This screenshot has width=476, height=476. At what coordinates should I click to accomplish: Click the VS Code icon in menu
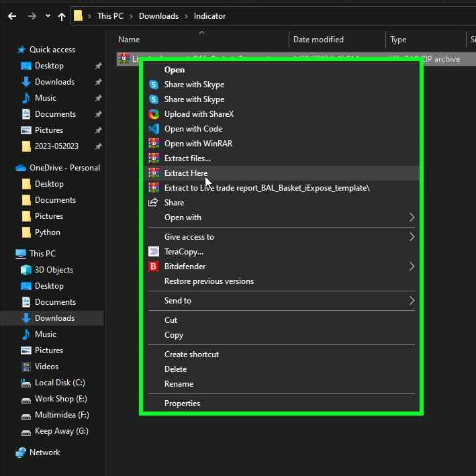tap(154, 129)
